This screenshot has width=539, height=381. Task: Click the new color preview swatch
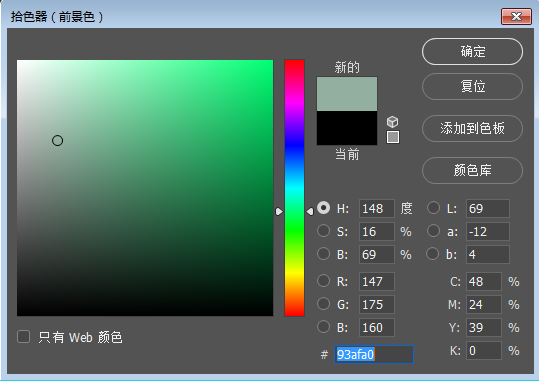point(347,94)
